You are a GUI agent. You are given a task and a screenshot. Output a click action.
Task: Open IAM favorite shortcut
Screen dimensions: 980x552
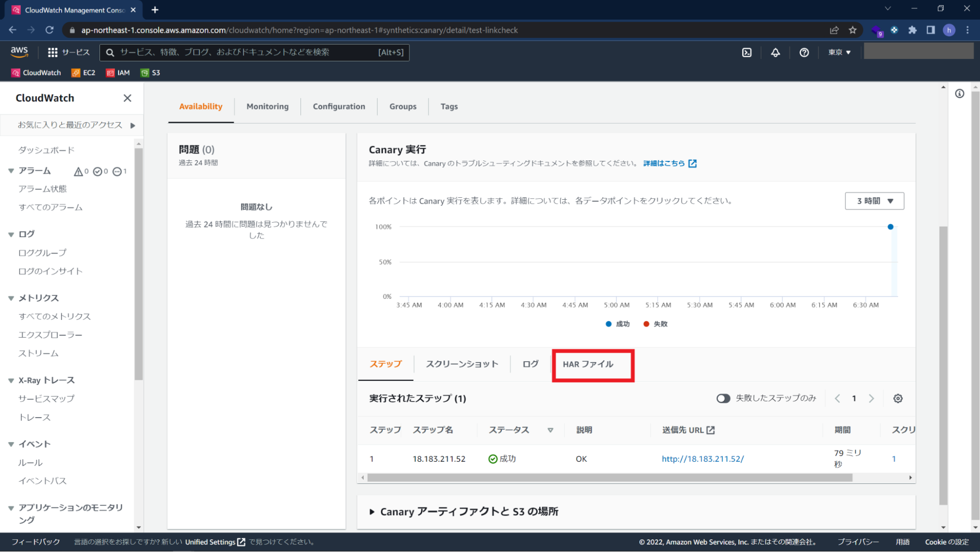118,73
